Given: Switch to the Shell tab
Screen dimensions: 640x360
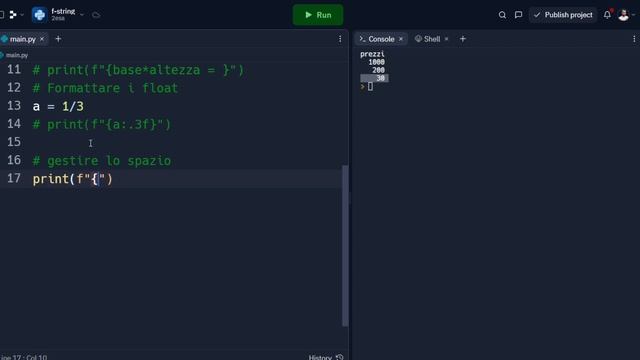Looking at the screenshot, I should coord(431,39).
